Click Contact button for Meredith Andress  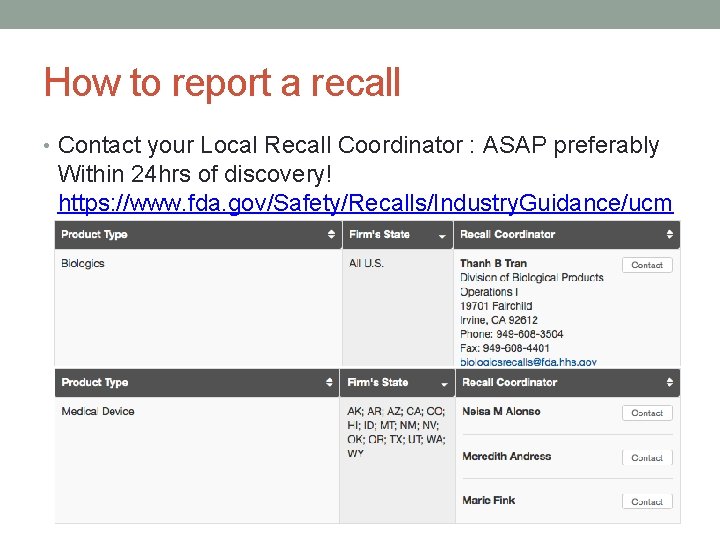click(647, 457)
